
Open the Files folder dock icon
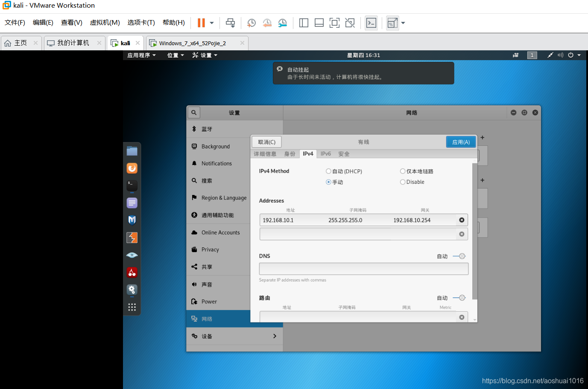coord(132,151)
